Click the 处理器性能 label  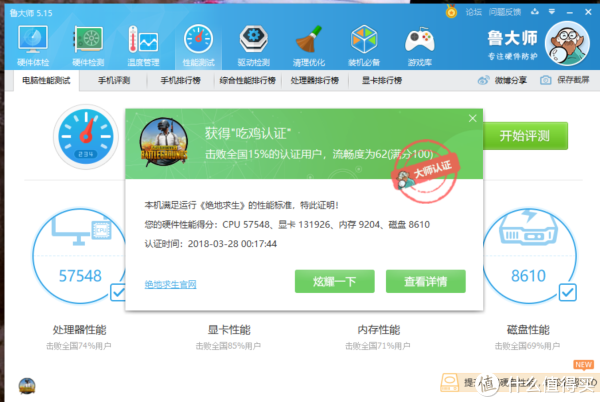coord(79,330)
